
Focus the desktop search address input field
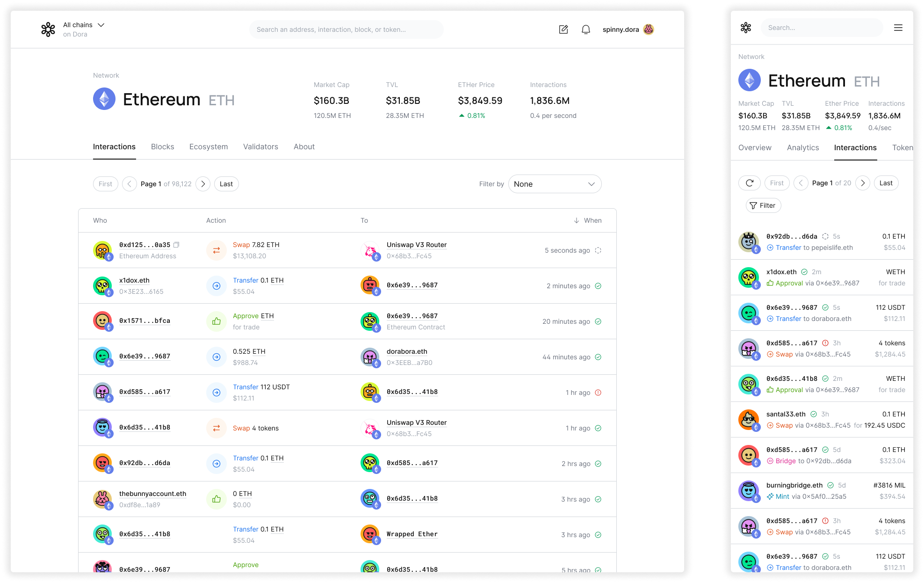tap(346, 29)
